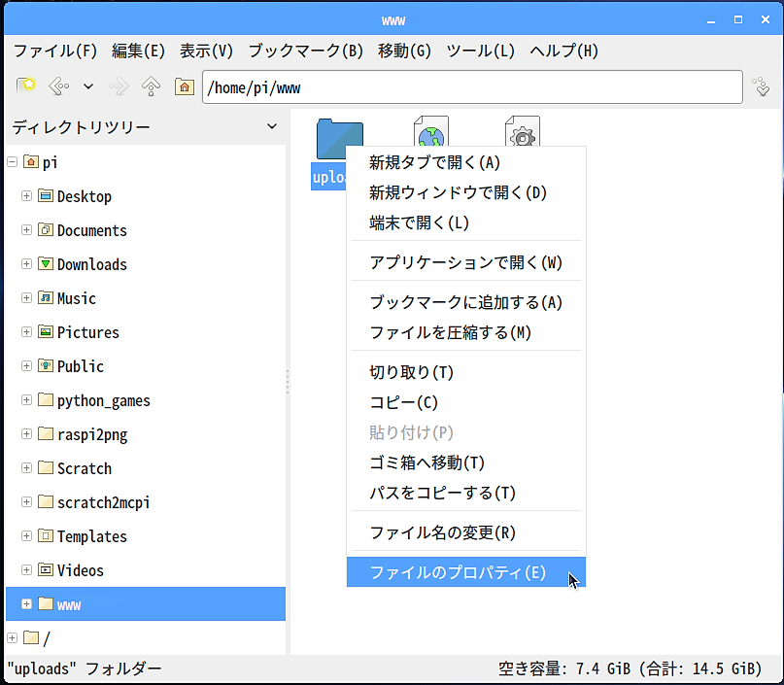
Task: Click the new tab folder icon in toolbar
Action: coord(26,86)
